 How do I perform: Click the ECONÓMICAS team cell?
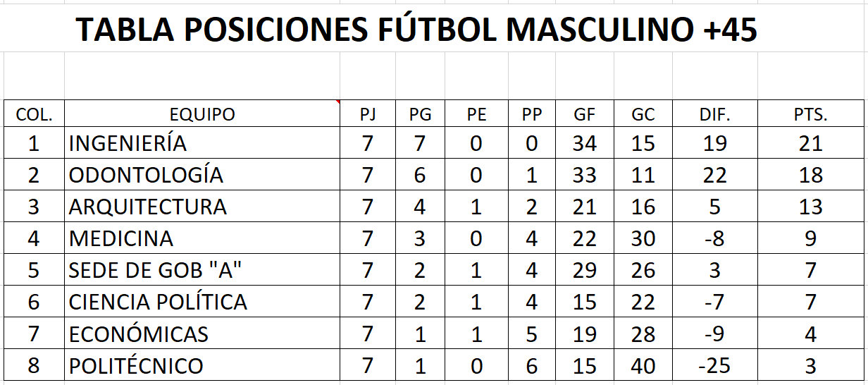pos(202,334)
